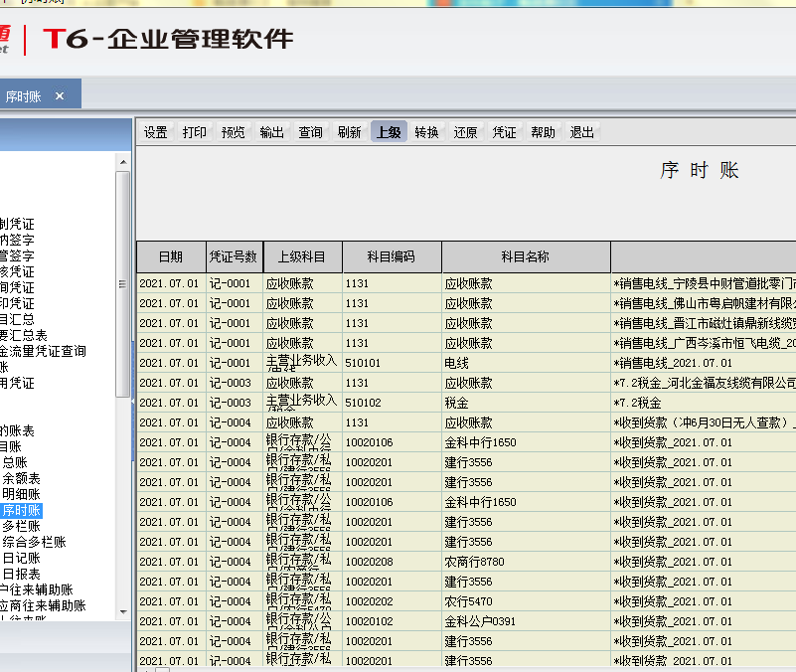Screen dimensions: 796x672
Task: Click the sidebar scroll-up arrow
Action: (123, 162)
